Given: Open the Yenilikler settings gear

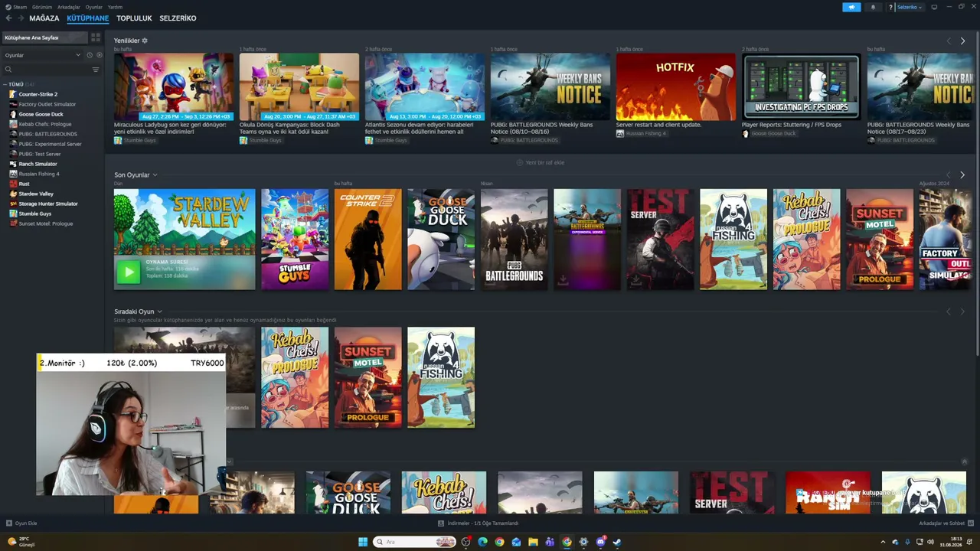Looking at the screenshot, I should pyautogui.click(x=145, y=41).
